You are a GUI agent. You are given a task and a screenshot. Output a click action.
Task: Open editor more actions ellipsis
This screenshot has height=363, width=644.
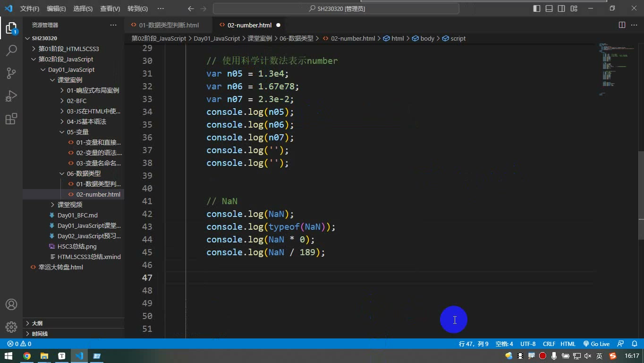tap(634, 25)
